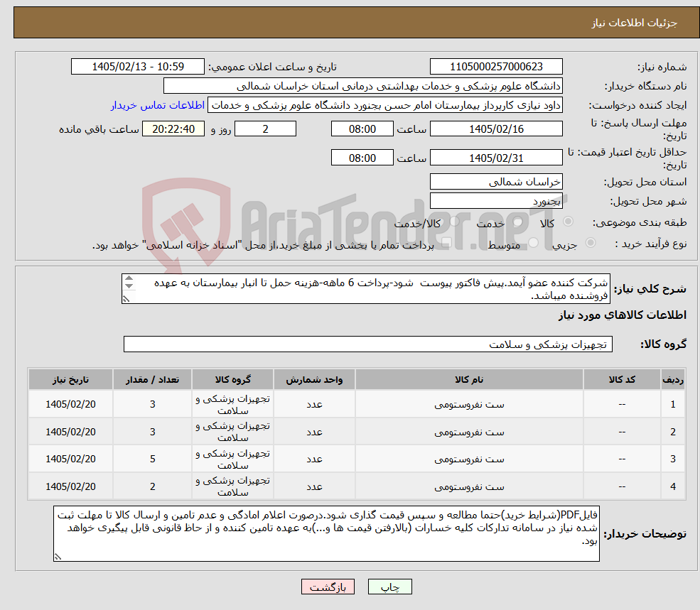Image resolution: width=700 pixels, height=610 pixels.
Task: Click the عدد unit cell in row 2
Action: click(x=314, y=432)
